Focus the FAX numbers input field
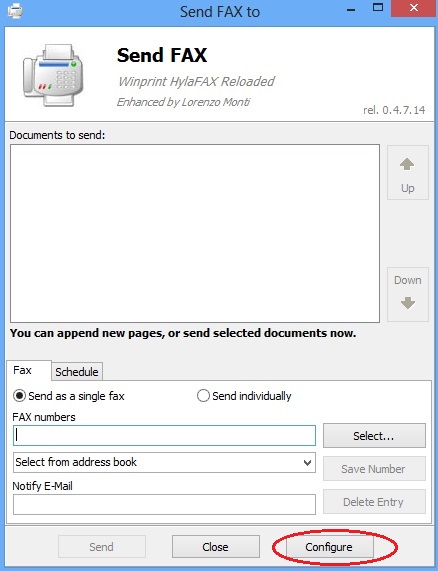This screenshot has width=438, height=571. pos(164,436)
